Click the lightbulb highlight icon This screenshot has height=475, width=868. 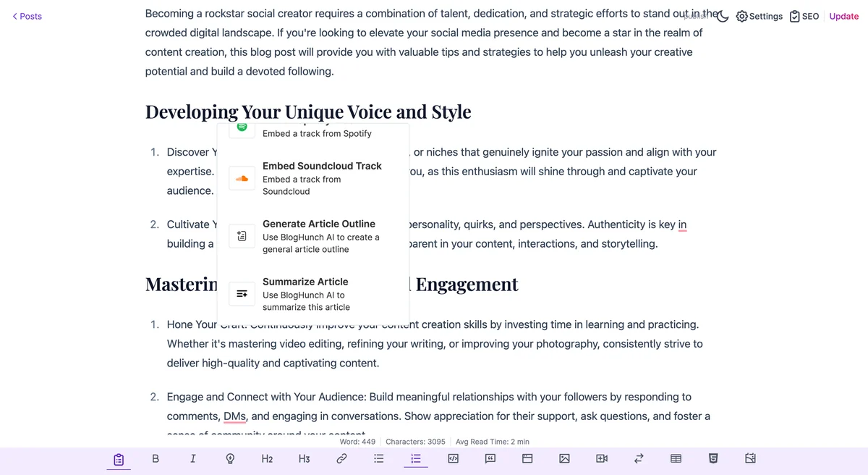pyautogui.click(x=230, y=458)
